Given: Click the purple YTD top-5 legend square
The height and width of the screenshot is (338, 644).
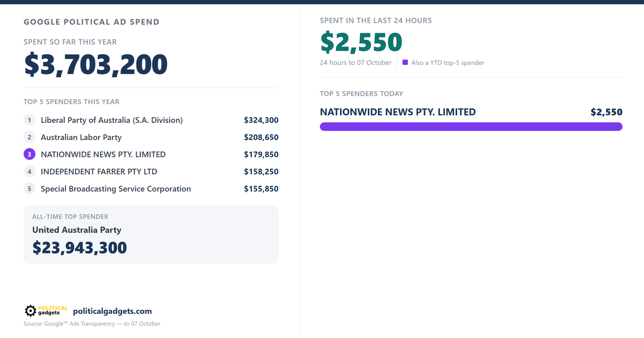Looking at the screenshot, I should coord(405,62).
